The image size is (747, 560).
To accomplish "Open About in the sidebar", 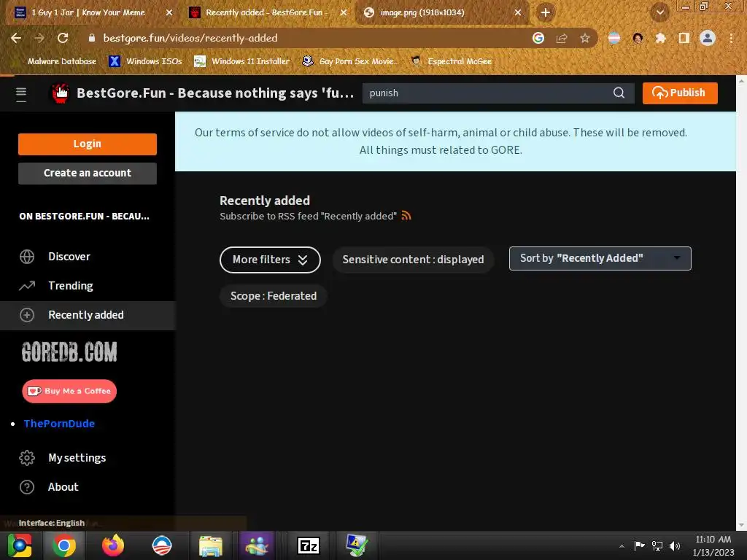I will (63, 487).
